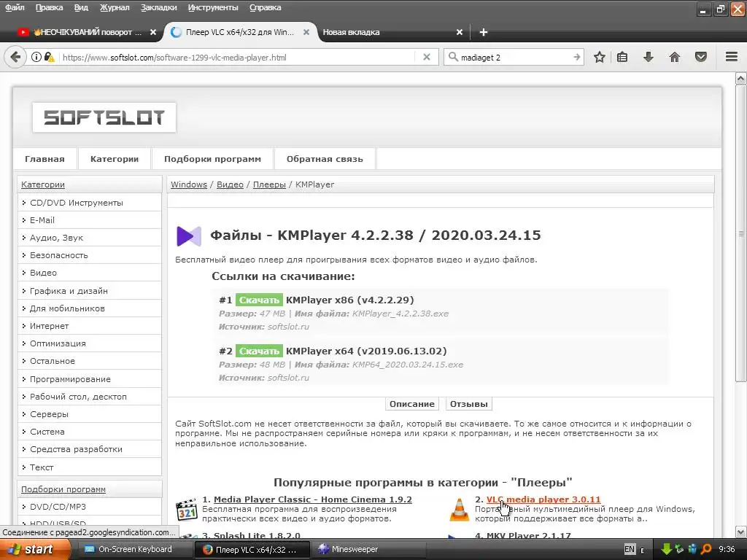Open the Закладки menu
The height and width of the screenshot is (560, 747).
click(x=158, y=7)
